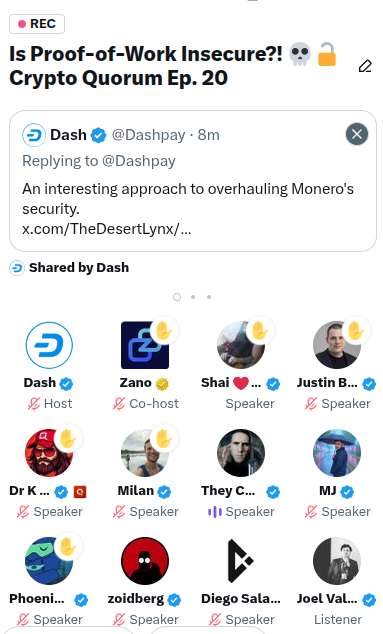383x634 pixels.
Task: Open Zano co-host avatar
Action: coord(145,345)
